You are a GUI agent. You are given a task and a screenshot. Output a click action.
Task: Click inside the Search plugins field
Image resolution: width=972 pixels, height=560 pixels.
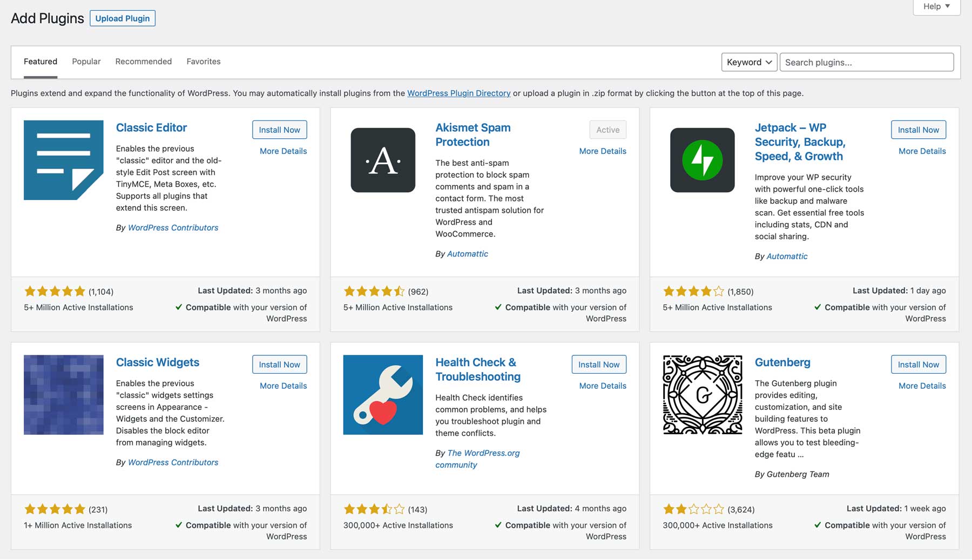[x=866, y=62]
